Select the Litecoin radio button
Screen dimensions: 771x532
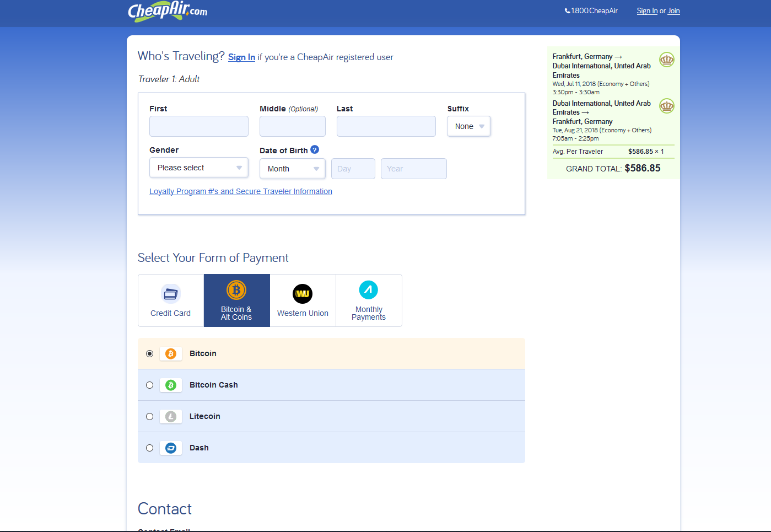pos(149,416)
